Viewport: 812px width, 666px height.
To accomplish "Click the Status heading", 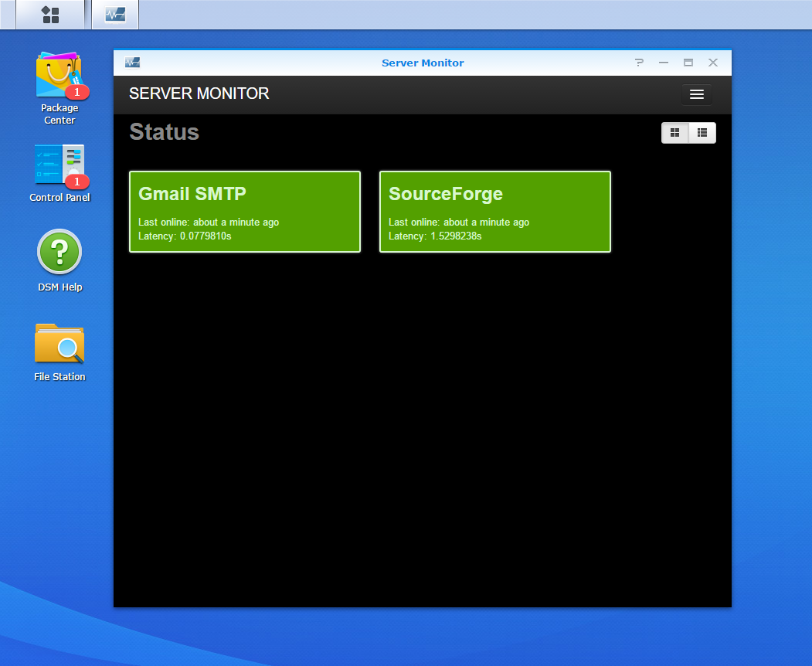I will point(164,131).
